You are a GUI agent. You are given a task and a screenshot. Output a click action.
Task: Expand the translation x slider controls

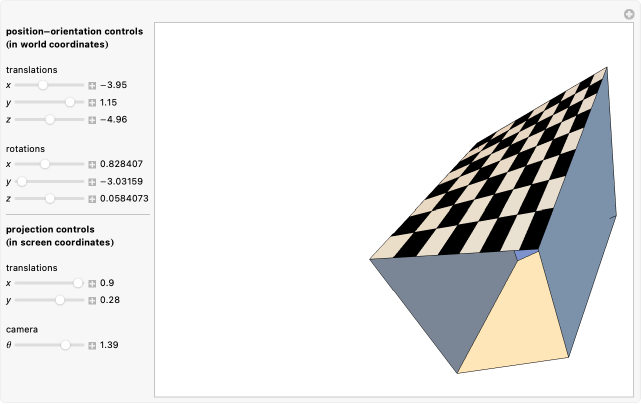pyautogui.click(x=92, y=86)
